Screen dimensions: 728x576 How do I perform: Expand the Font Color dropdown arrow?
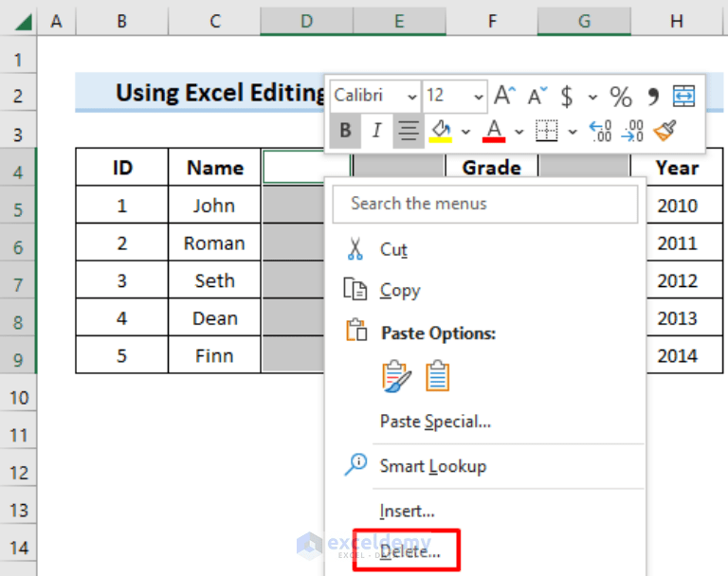click(519, 133)
